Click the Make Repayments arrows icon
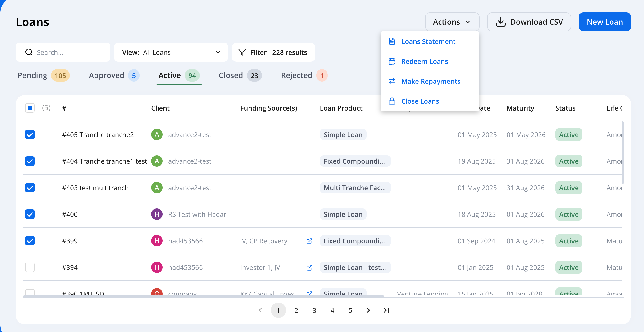 tap(392, 81)
